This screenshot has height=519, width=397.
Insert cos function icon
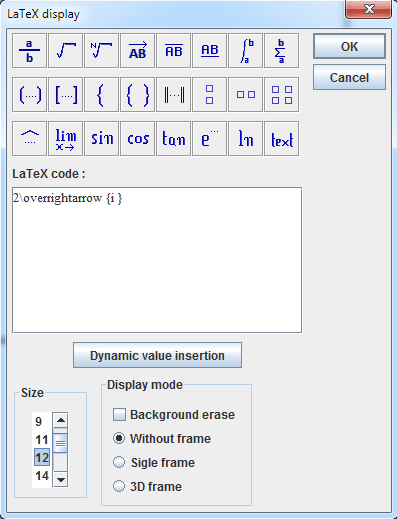point(137,139)
